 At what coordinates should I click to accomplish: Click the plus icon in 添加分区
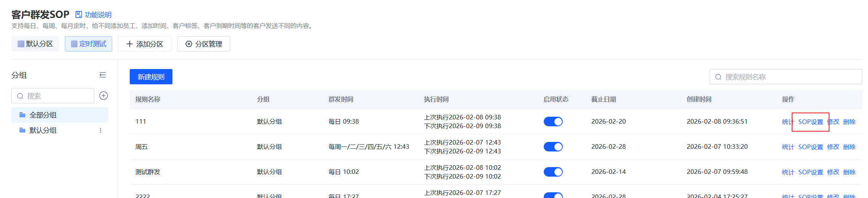[130, 44]
